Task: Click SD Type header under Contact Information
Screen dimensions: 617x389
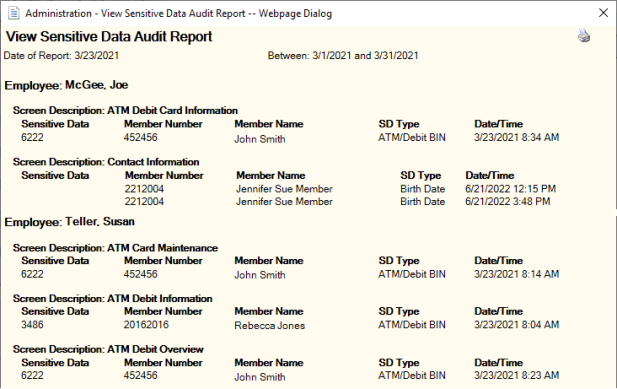Action: tap(421, 175)
